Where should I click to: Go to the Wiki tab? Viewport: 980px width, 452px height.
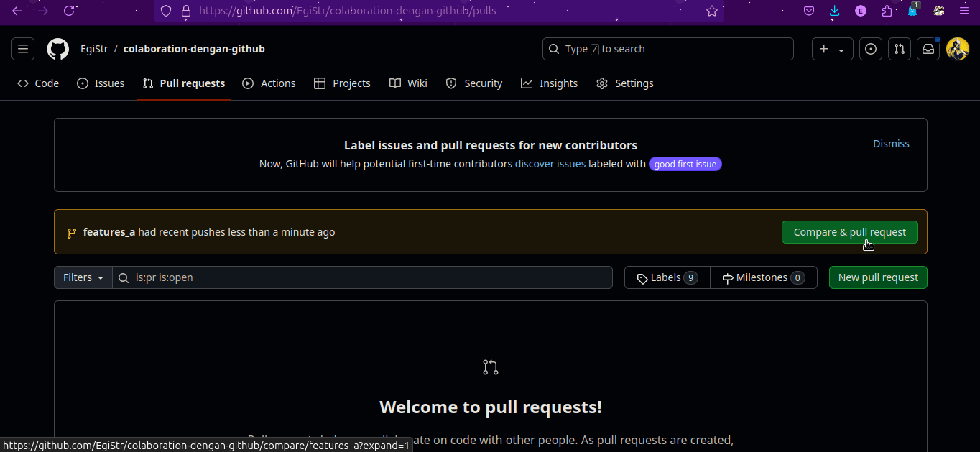[408, 83]
